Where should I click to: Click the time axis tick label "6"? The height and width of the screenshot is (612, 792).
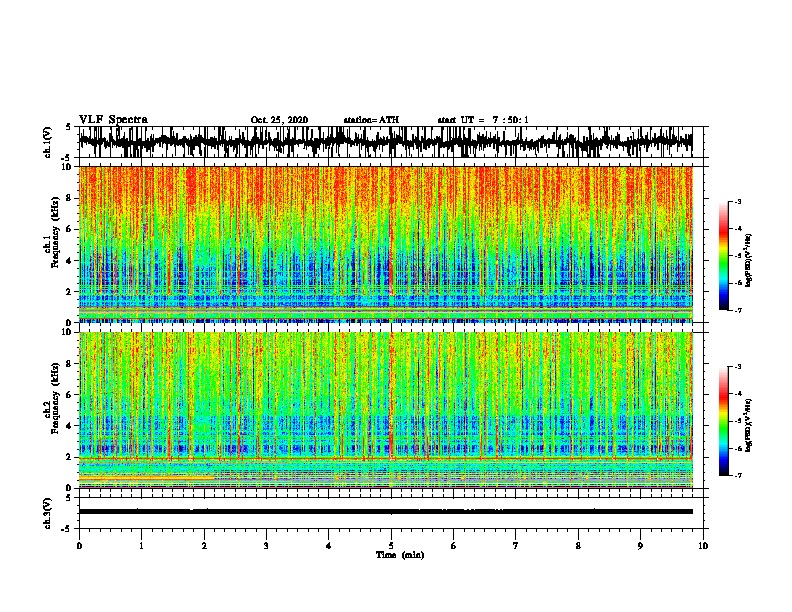[x=454, y=545]
